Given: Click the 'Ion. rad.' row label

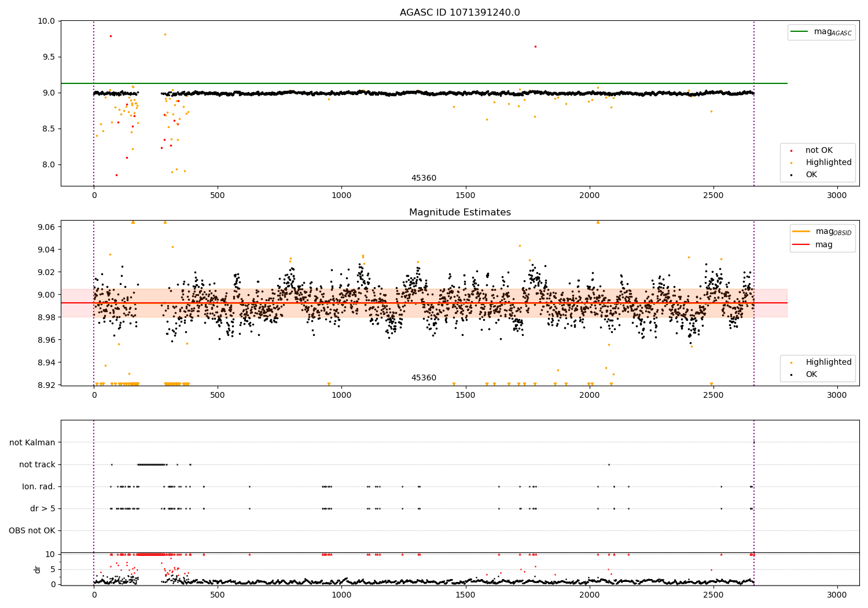Looking at the screenshot, I should pyautogui.click(x=39, y=486).
